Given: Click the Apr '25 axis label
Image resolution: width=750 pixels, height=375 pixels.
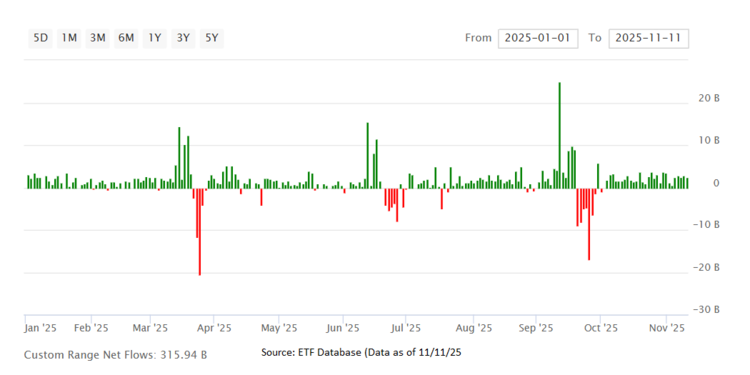Looking at the screenshot, I should pyautogui.click(x=214, y=328).
